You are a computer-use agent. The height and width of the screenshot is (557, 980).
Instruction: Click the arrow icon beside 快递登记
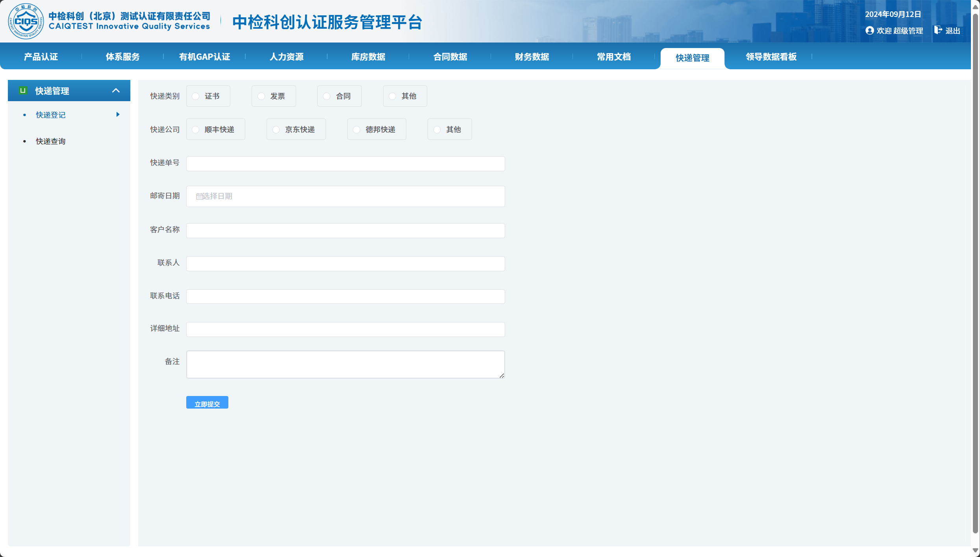tap(118, 115)
